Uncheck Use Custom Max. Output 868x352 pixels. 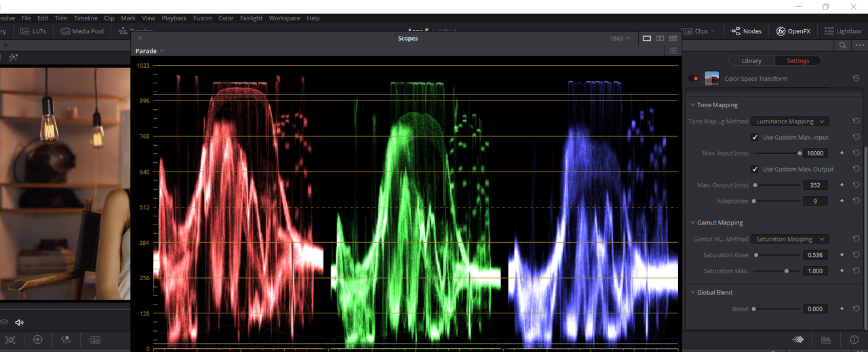pos(755,169)
